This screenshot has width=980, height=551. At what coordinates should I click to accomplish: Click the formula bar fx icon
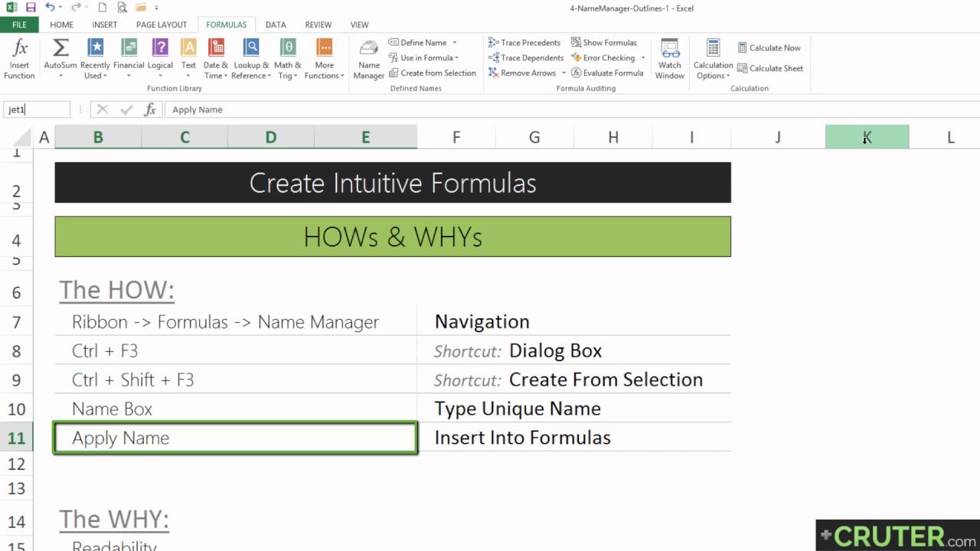tap(150, 109)
